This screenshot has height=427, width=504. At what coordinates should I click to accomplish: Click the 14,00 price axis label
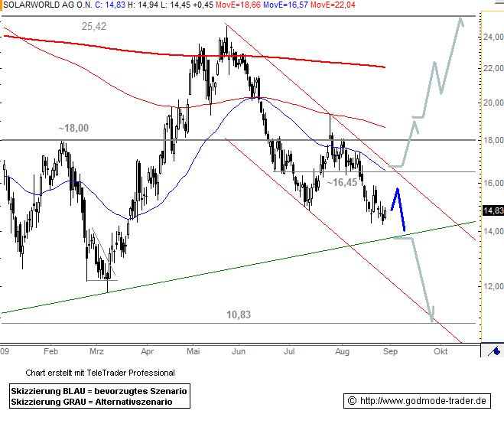(x=493, y=231)
